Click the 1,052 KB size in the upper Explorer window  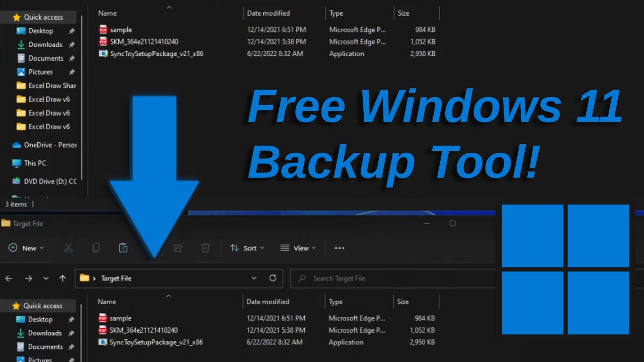tap(423, 42)
